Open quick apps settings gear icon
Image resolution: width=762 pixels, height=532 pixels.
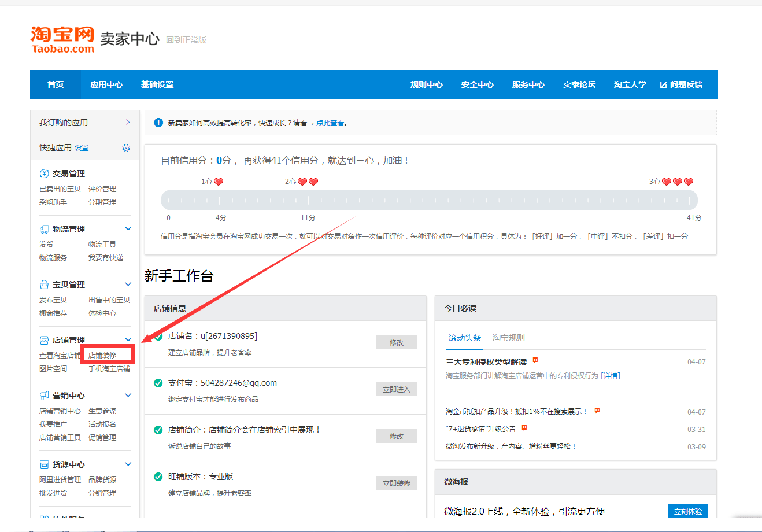(x=126, y=147)
